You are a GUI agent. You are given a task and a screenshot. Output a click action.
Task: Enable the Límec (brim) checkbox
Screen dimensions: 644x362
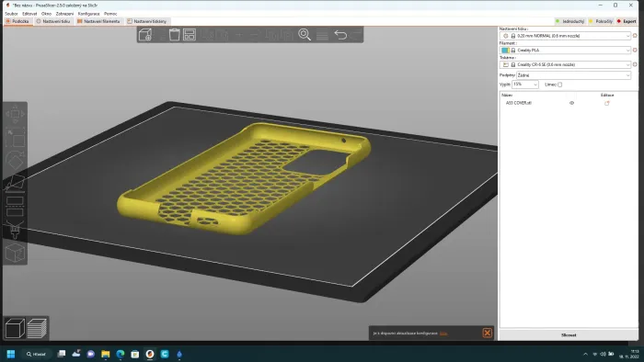point(559,85)
